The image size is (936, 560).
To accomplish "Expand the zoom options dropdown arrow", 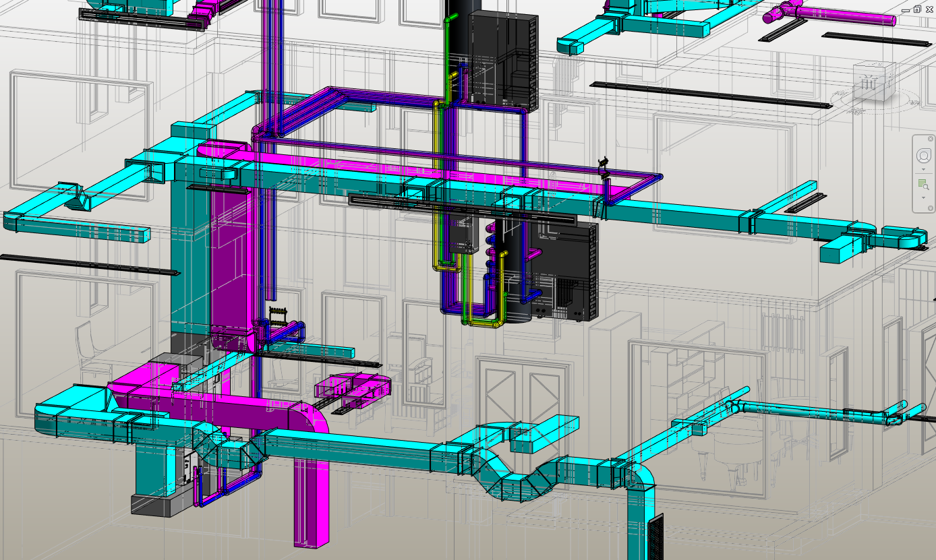I will (x=923, y=198).
